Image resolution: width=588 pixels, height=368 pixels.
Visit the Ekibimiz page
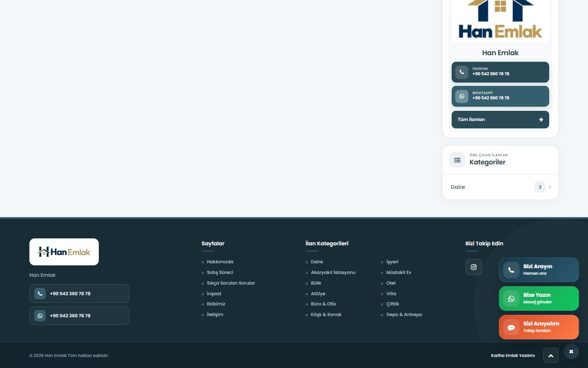coord(216,304)
